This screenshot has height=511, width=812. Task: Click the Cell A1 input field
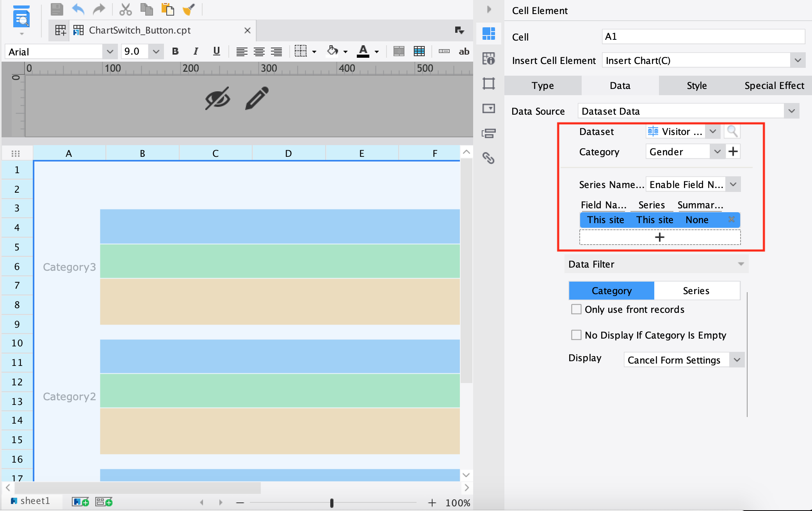click(703, 37)
